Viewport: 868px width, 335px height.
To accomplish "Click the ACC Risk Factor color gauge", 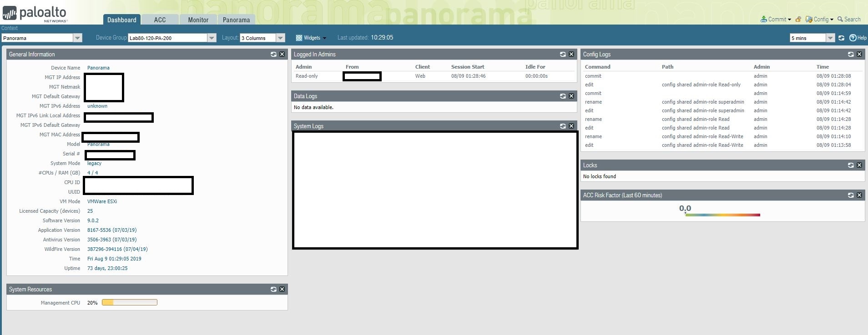I will 722,215.
